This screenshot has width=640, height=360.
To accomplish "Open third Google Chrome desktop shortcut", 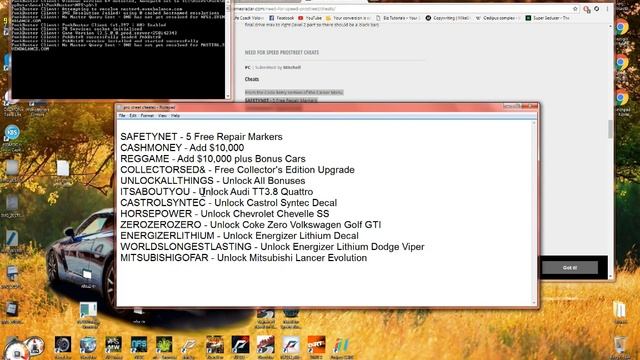I will [621, 98].
